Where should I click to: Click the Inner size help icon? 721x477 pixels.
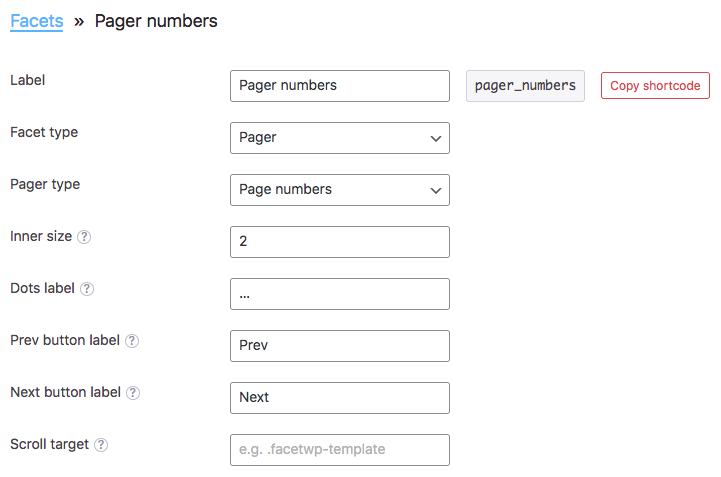pyautogui.click(x=84, y=237)
